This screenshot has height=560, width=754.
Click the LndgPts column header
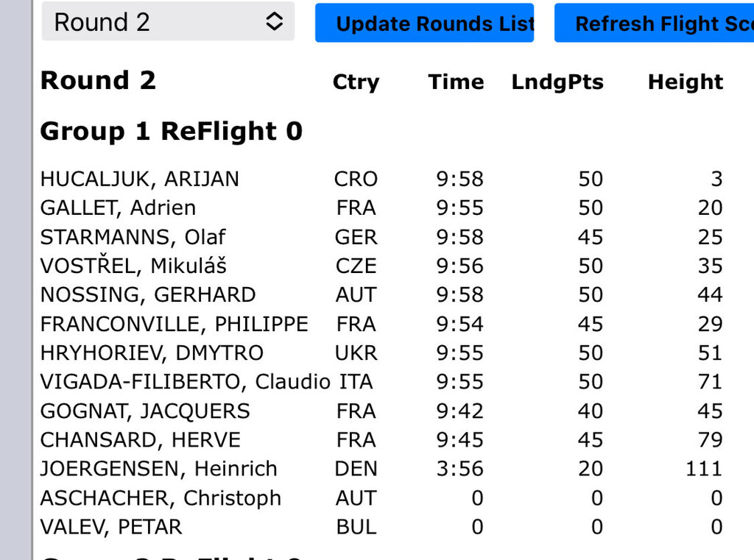[x=557, y=82]
